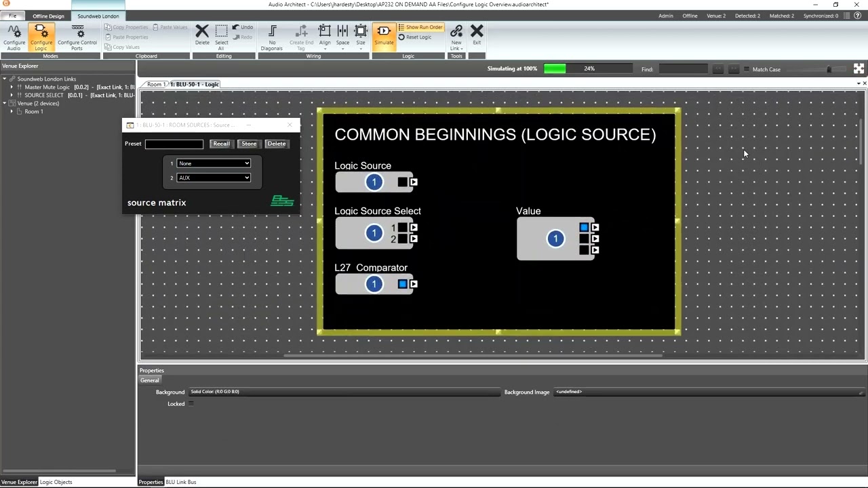This screenshot has height=488, width=868.
Task: Open the Align tool
Action: pyautogui.click(x=325, y=37)
